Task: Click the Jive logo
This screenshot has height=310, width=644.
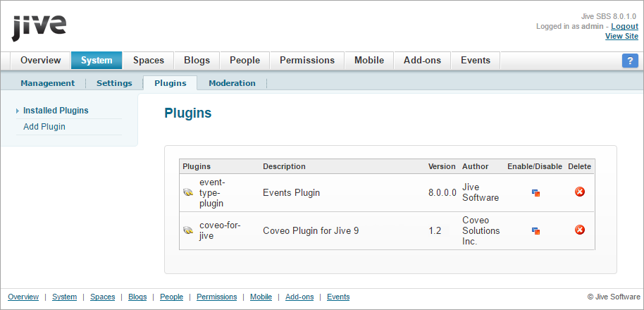Action: click(x=39, y=28)
